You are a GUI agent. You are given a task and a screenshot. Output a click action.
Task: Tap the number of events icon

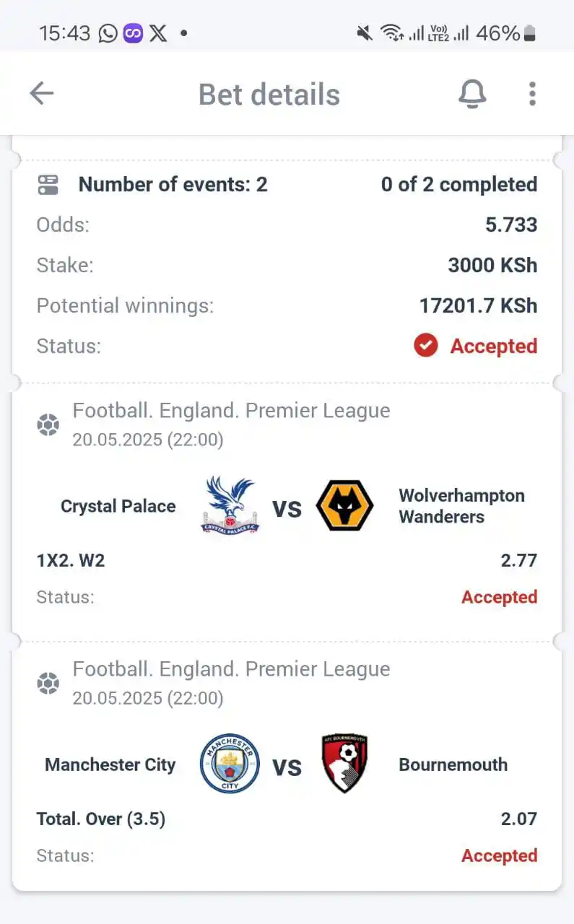pyautogui.click(x=48, y=185)
